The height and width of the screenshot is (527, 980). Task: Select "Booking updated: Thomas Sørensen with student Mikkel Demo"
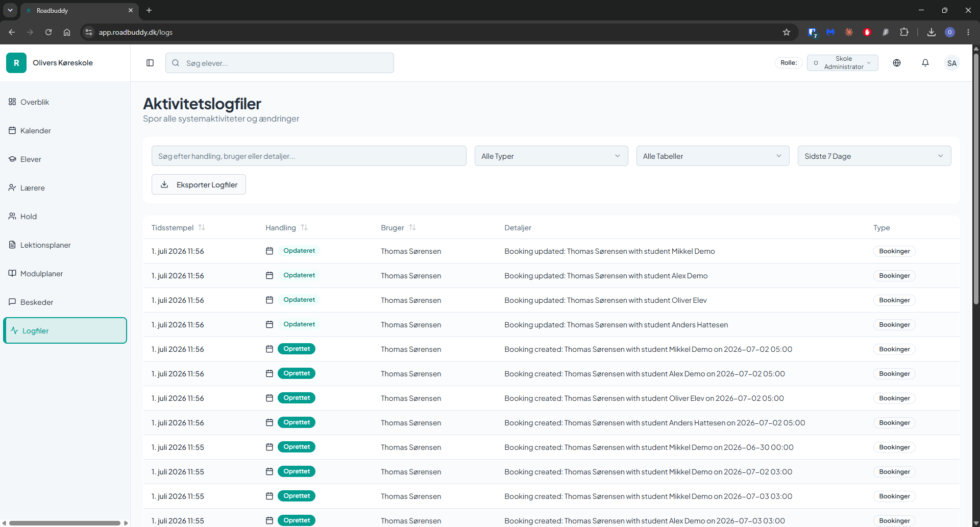[609, 251]
